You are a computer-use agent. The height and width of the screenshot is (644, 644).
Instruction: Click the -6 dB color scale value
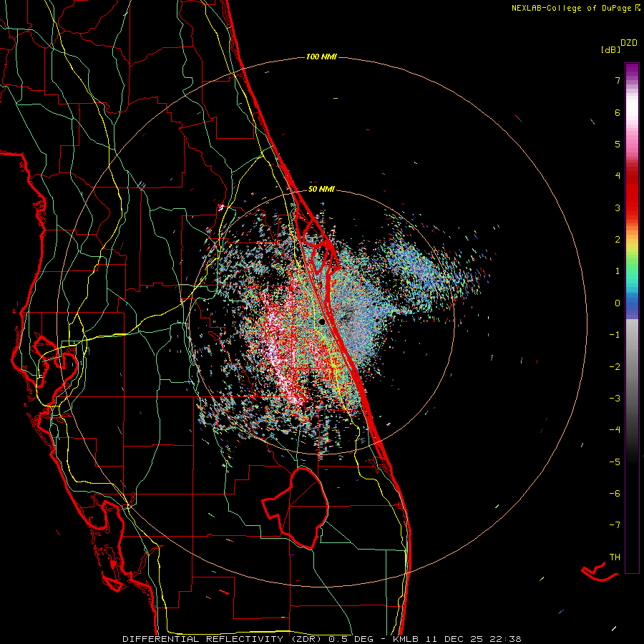coord(614,494)
